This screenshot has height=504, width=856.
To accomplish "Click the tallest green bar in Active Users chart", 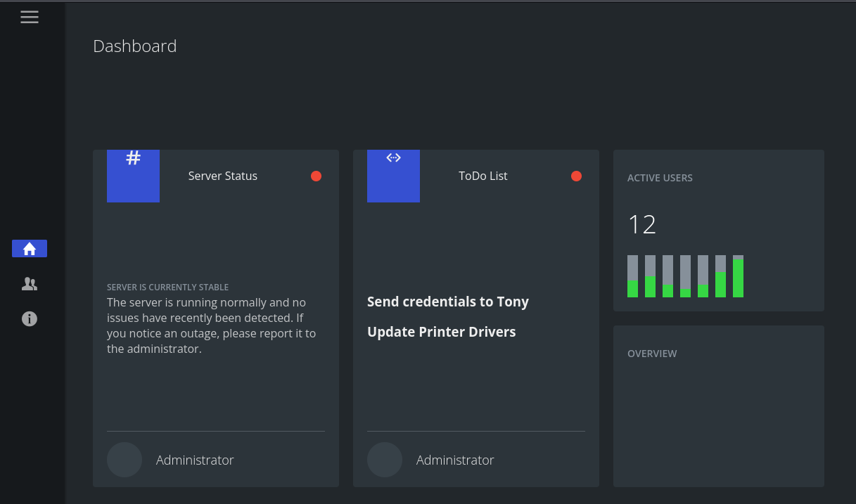I will point(737,278).
